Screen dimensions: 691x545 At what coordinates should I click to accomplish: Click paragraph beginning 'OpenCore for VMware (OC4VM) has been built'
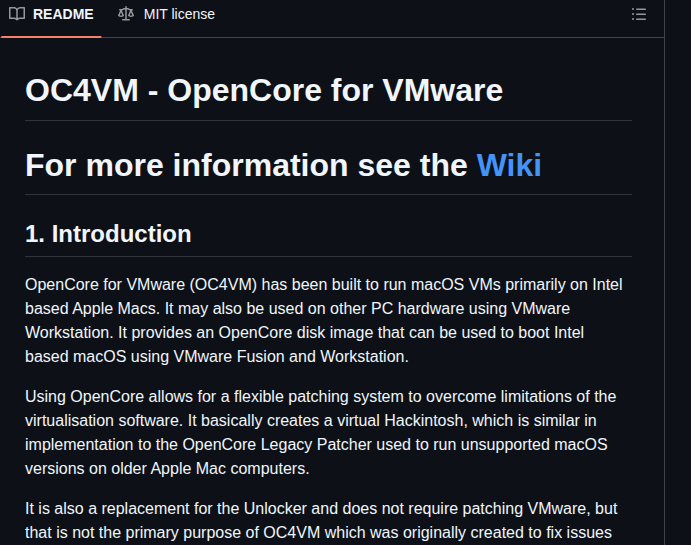coord(324,320)
